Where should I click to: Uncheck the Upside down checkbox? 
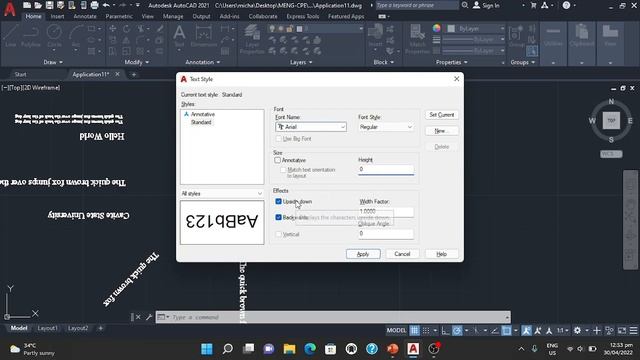pos(278,201)
